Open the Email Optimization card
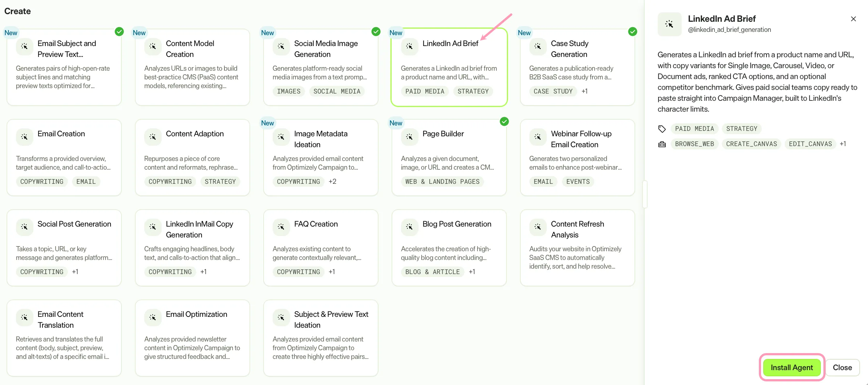This screenshot has height=385, width=868. (193, 338)
